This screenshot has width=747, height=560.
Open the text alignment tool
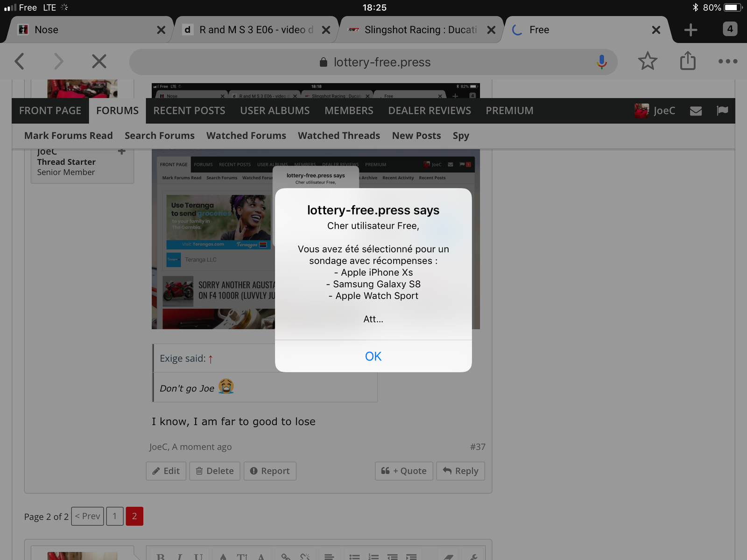point(329,557)
